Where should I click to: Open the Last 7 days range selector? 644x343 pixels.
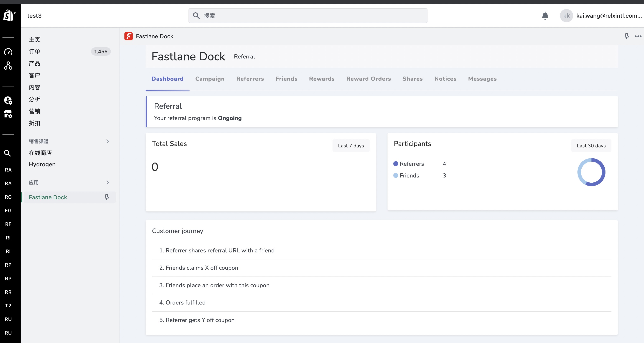[x=351, y=146]
